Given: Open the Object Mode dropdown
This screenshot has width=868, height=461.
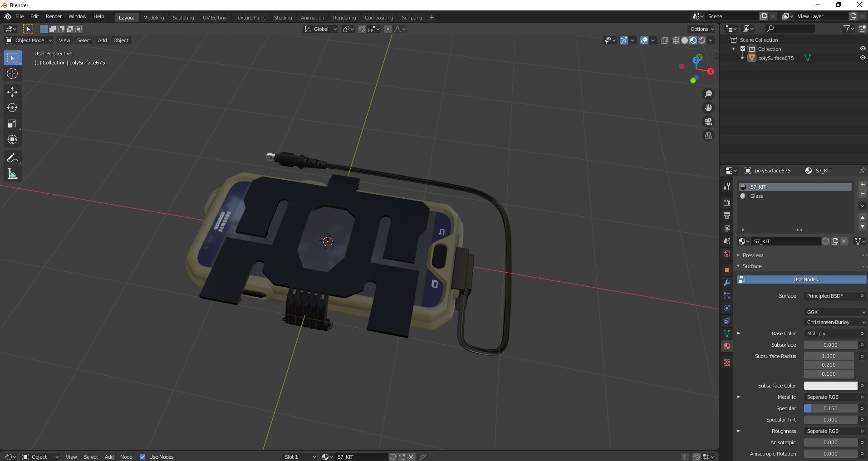Looking at the screenshot, I should (x=29, y=40).
